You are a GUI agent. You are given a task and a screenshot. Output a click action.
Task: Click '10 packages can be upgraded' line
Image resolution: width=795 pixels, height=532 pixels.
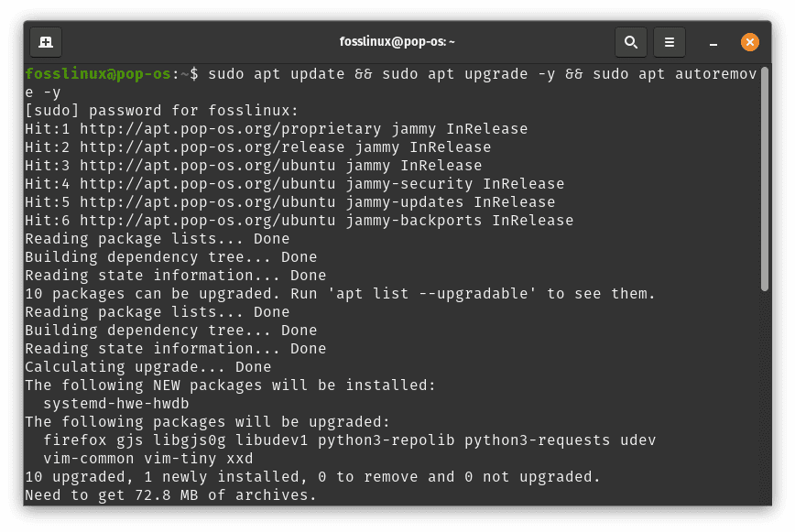pos(340,293)
